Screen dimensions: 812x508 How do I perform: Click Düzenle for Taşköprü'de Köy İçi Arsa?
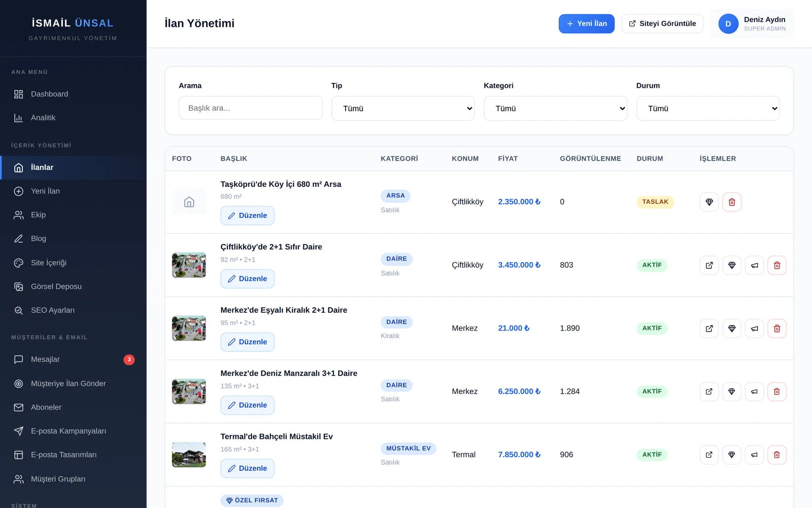247,215
